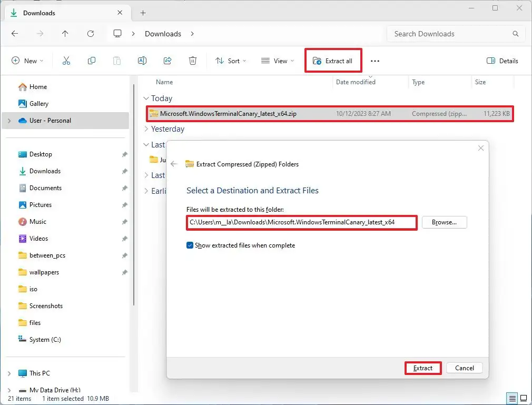Uncheck Show extracted files when complete
The width and height of the screenshot is (532, 405).
click(190, 245)
